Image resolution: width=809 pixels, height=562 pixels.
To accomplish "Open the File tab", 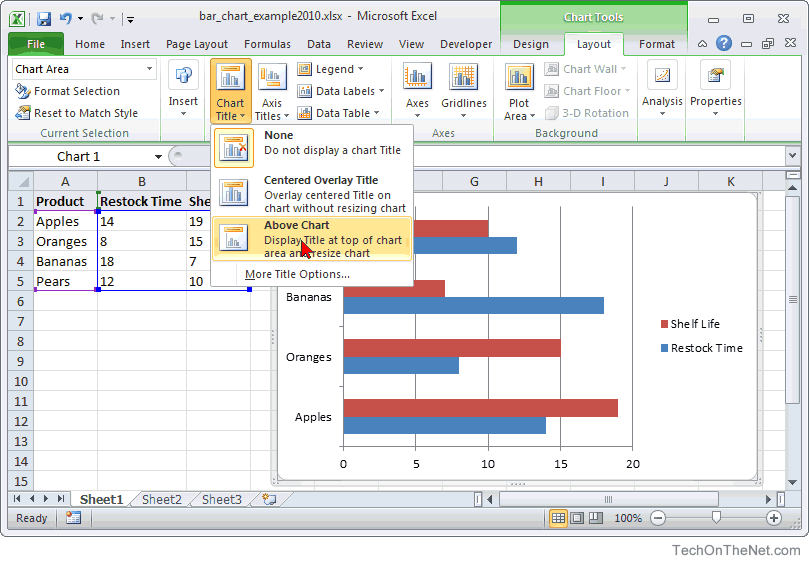I will tap(36, 44).
